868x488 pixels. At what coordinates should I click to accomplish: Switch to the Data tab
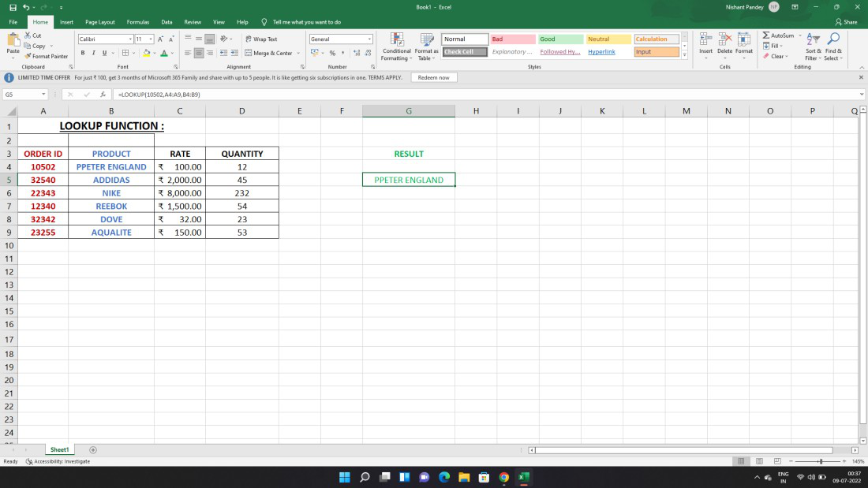[x=166, y=22]
